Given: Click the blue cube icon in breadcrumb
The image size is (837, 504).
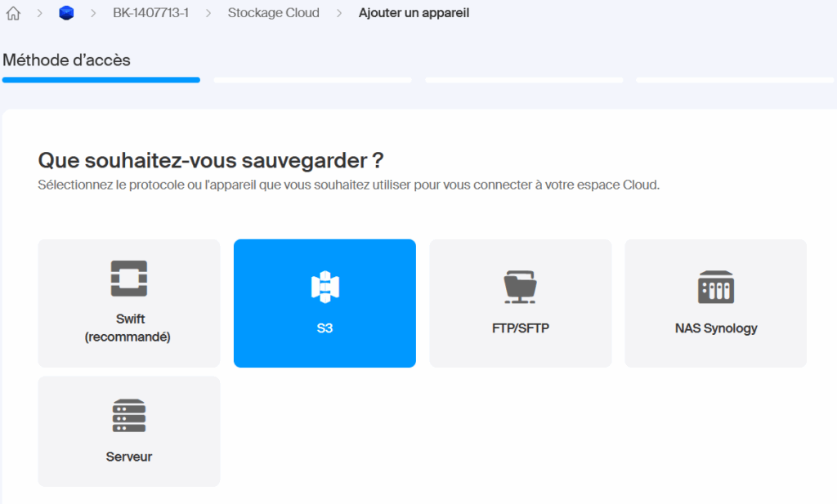Looking at the screenshot, I should coord(65,13).
